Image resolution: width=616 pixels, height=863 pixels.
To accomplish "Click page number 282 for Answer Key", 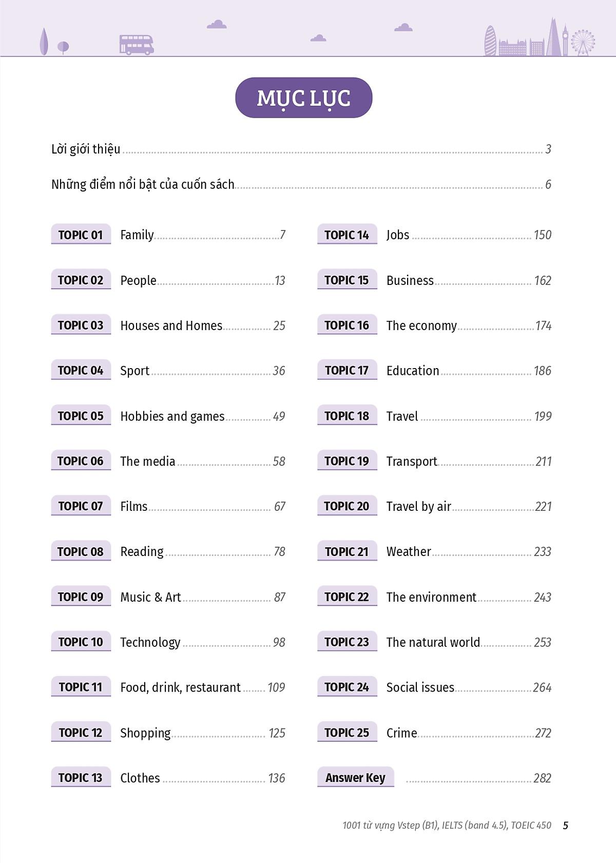I will 542,778.
